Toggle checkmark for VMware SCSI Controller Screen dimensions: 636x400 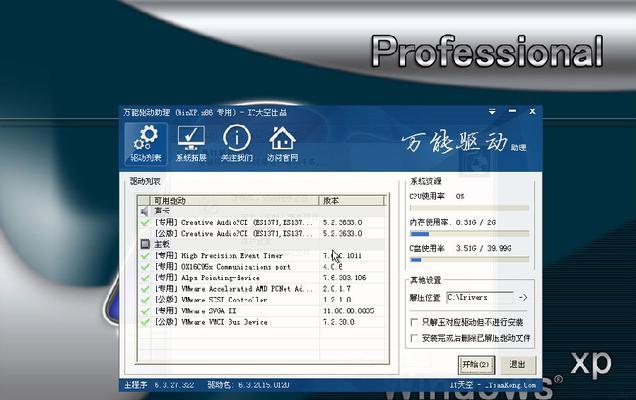pos(145,300)
